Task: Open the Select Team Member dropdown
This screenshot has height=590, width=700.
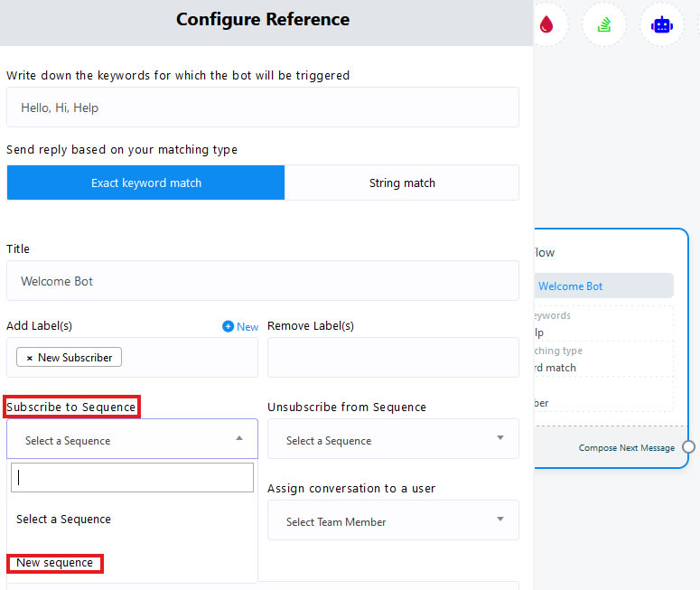Action: pyautogui.click(x=393, y=520)
